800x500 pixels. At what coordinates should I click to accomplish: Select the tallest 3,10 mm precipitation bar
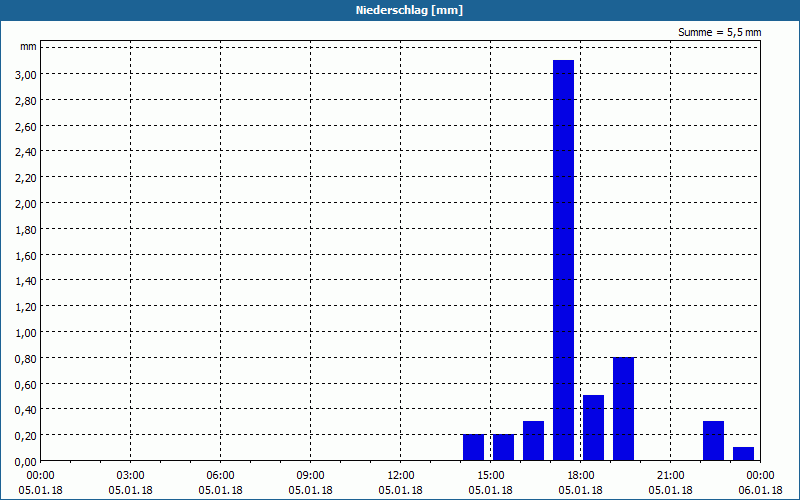pyautogui.click(x=563, y=260)
